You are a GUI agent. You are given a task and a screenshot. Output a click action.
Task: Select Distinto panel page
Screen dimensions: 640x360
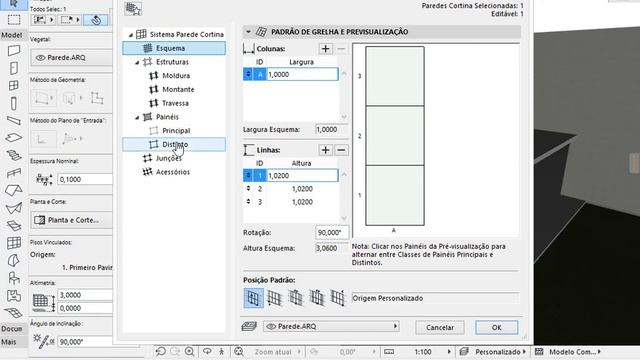pos(175,144)
